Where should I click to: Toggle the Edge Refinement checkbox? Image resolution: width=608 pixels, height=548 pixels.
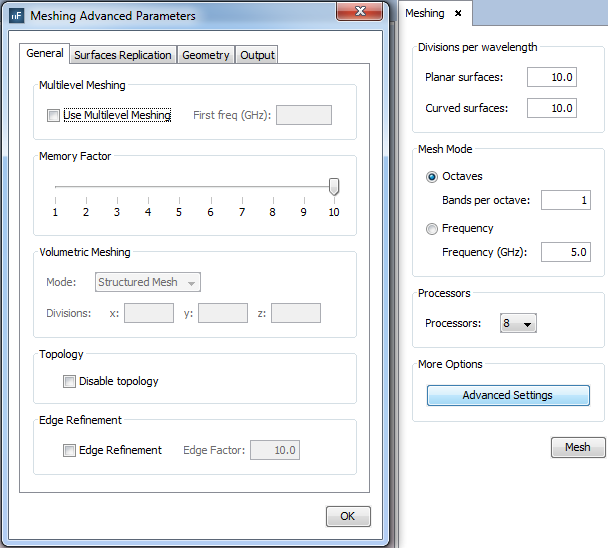tap(70, 450)
